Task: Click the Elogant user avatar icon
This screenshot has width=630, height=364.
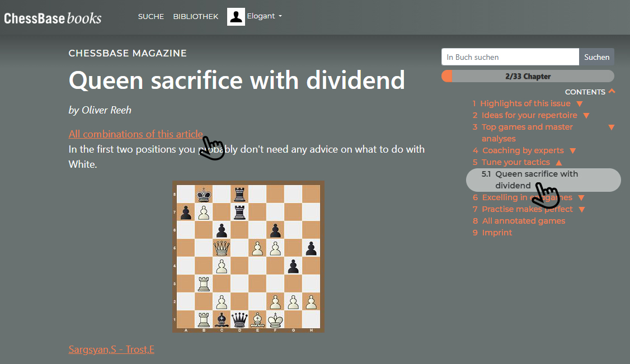Action: 236,17
